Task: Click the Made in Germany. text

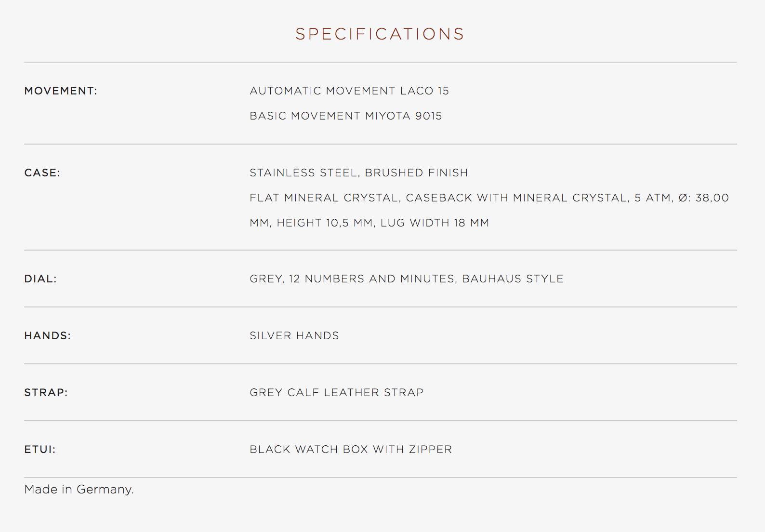Action: click(x=79, y=490)
